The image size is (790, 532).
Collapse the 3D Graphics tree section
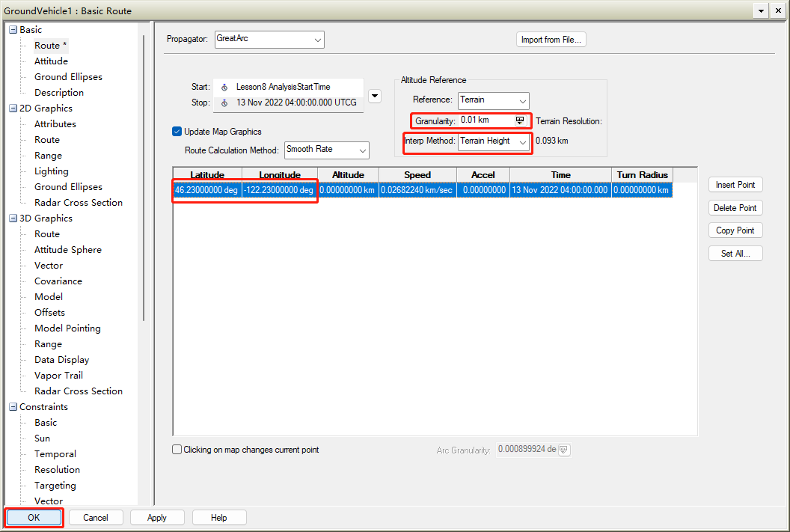13,218
